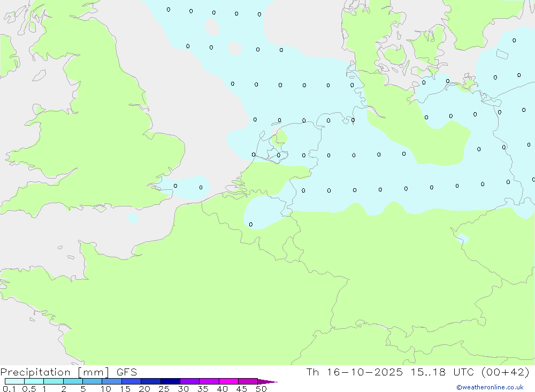Click the '30' legend scale value

[184, 389]
